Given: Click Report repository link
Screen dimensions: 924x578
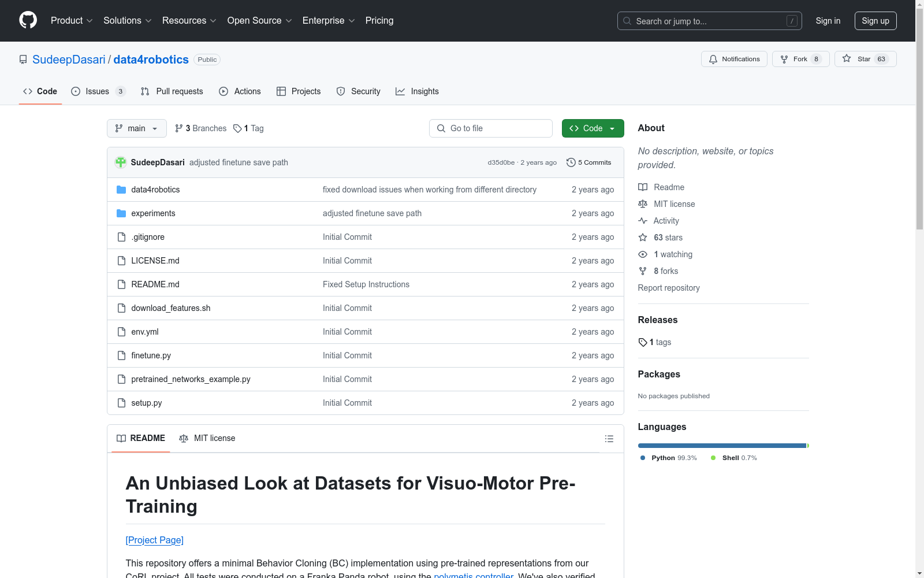Looking at the screenshot, I should 669,288.
